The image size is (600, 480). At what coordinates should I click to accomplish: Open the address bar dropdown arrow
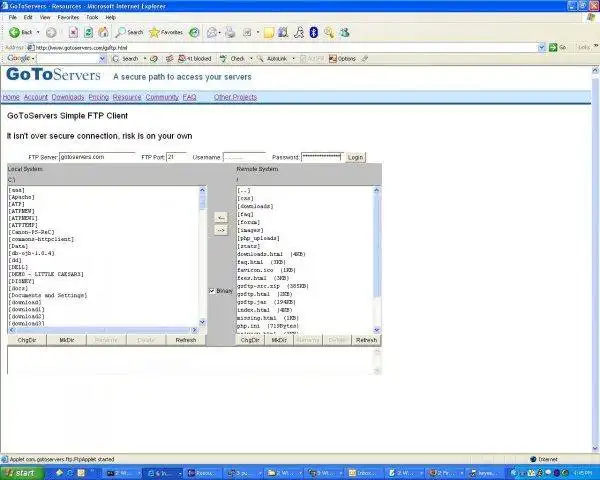coord(541,47)
